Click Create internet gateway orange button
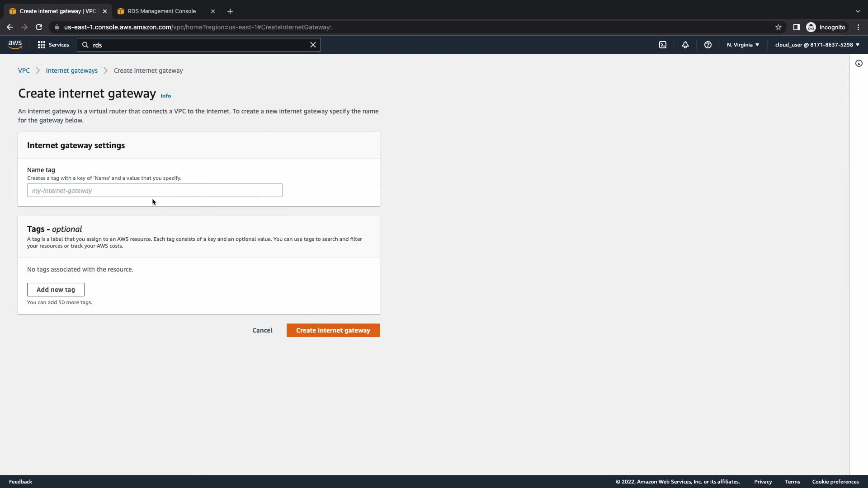Image resolution: width=868 pixels, height=488 pixels. (333, 330)
